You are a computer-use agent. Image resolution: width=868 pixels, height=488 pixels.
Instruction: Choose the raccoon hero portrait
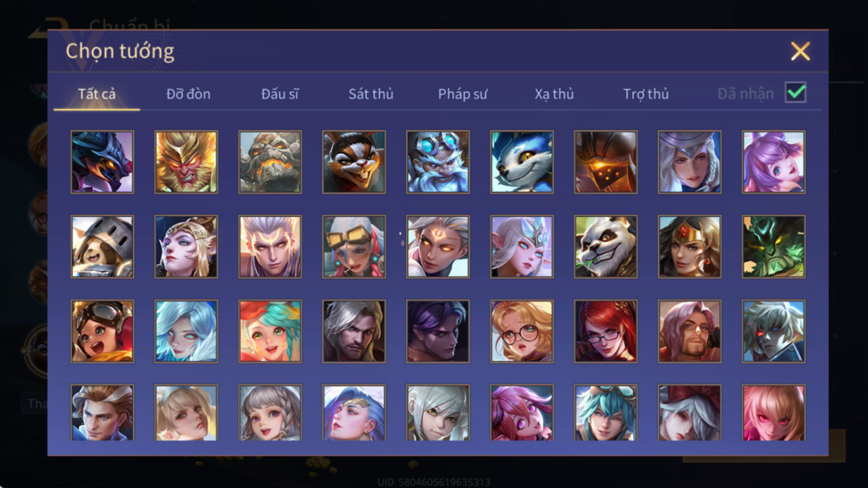tap(354, 162)
